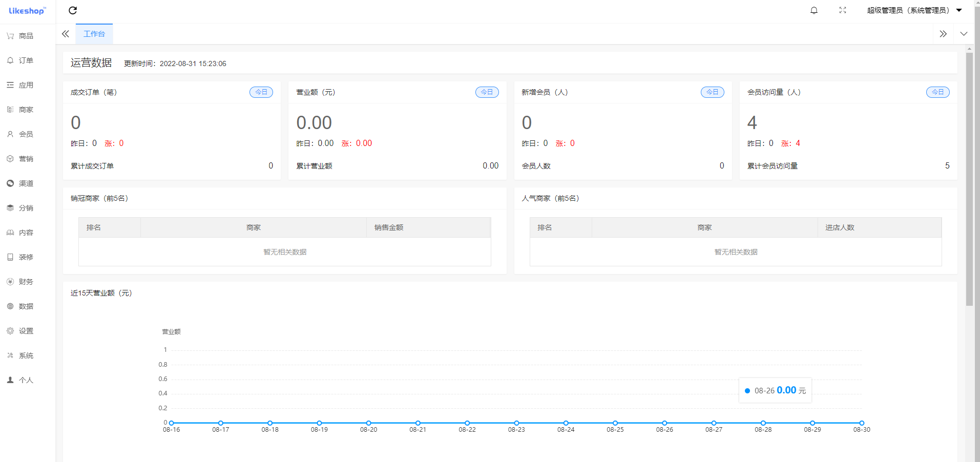Click the 会员人数 label

(536, 166)
